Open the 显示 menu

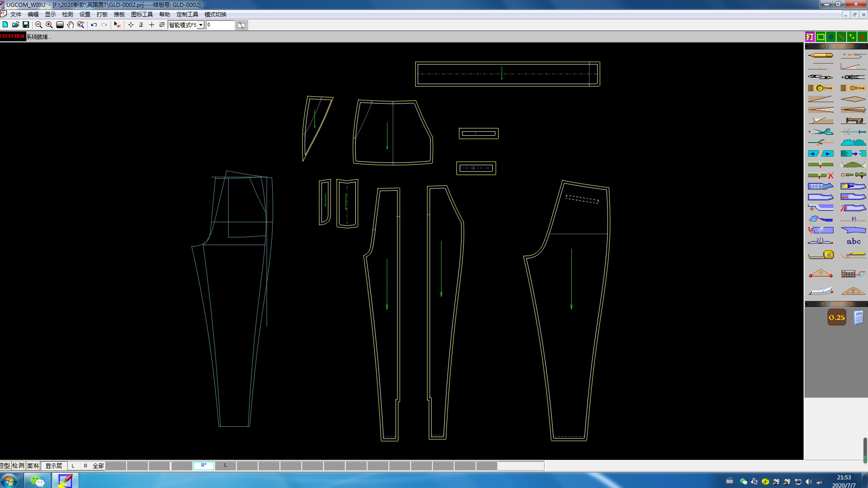click(x=50, y=15)
